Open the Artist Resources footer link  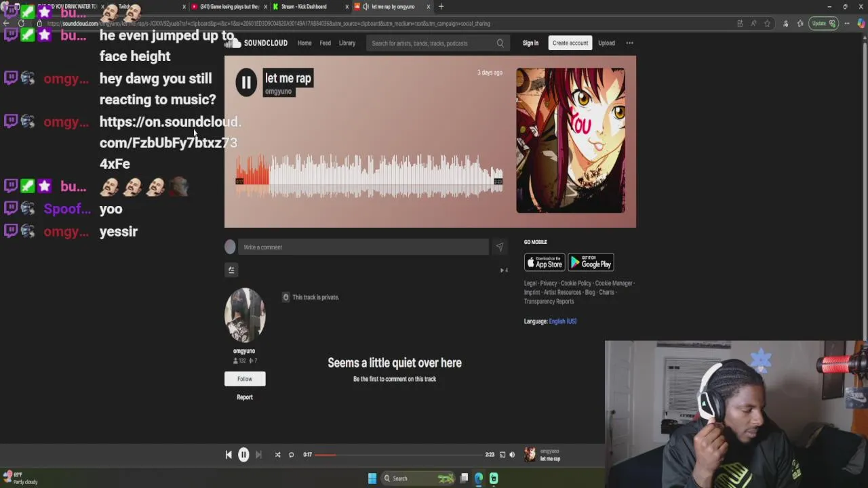click(x=562, y=293)
